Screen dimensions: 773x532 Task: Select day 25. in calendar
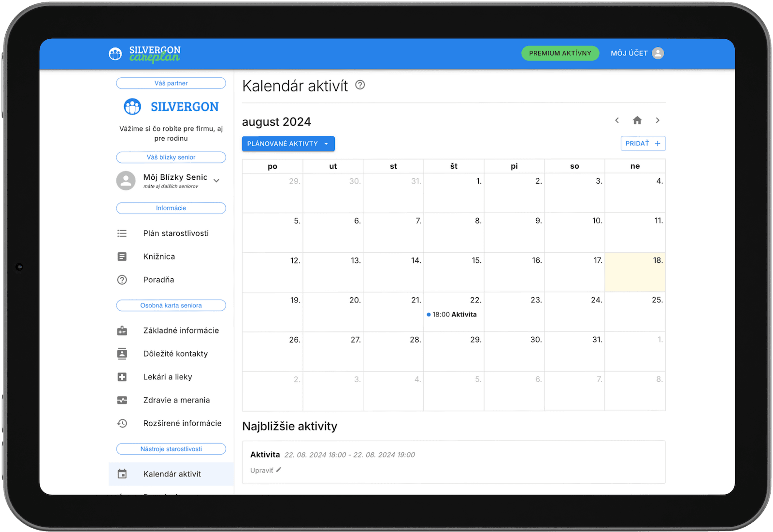[x=635, y=312]
